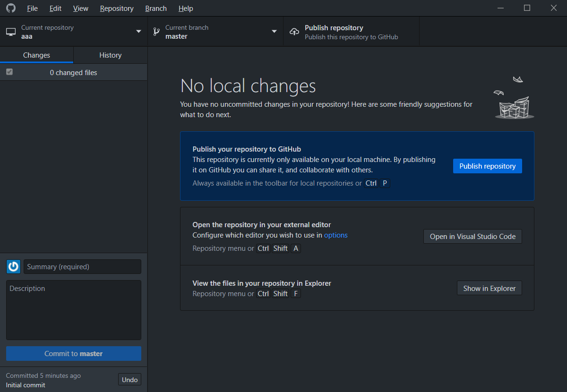
Task: Open the View menu
Action: pyautogui.click(x=81, y=9)
